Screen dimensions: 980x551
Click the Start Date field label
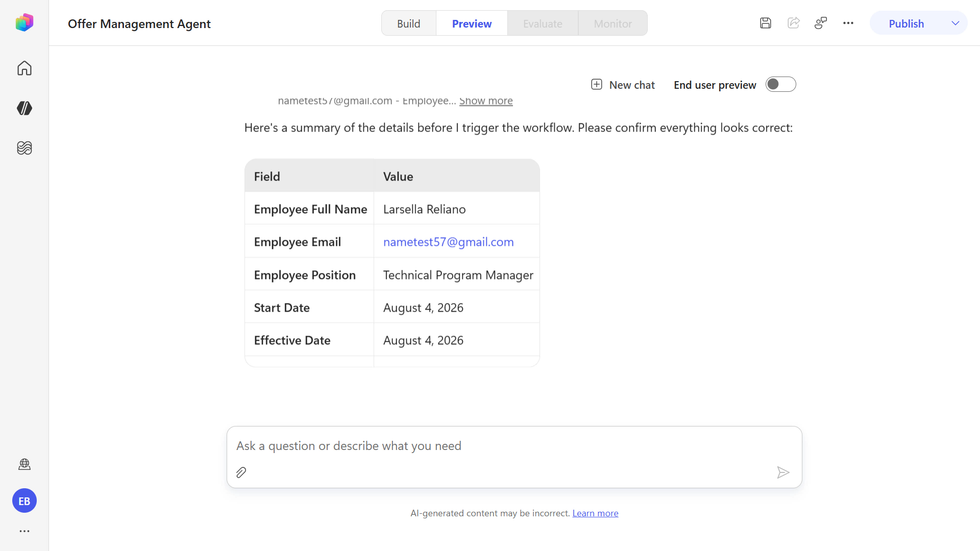click(x=282, y=308)
